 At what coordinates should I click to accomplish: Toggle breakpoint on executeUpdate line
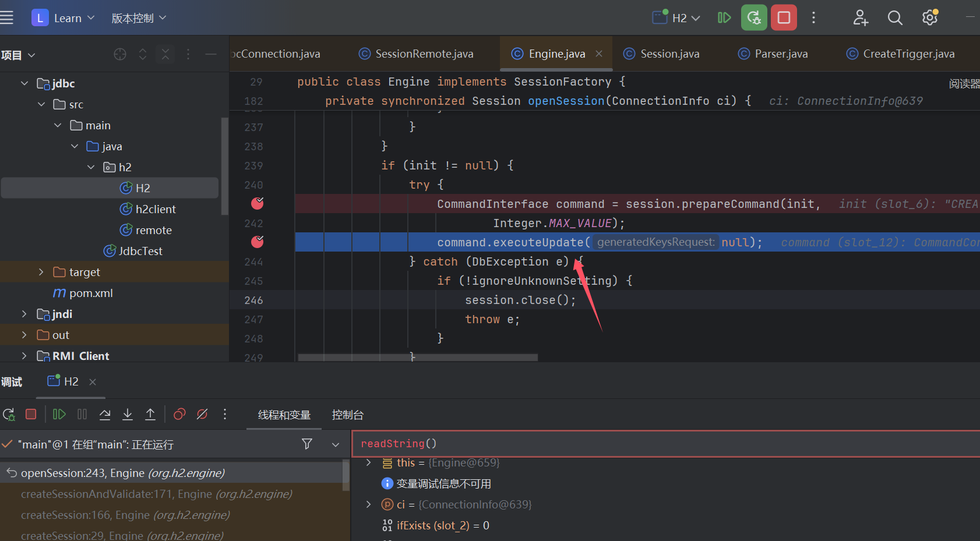pos(257,242)
